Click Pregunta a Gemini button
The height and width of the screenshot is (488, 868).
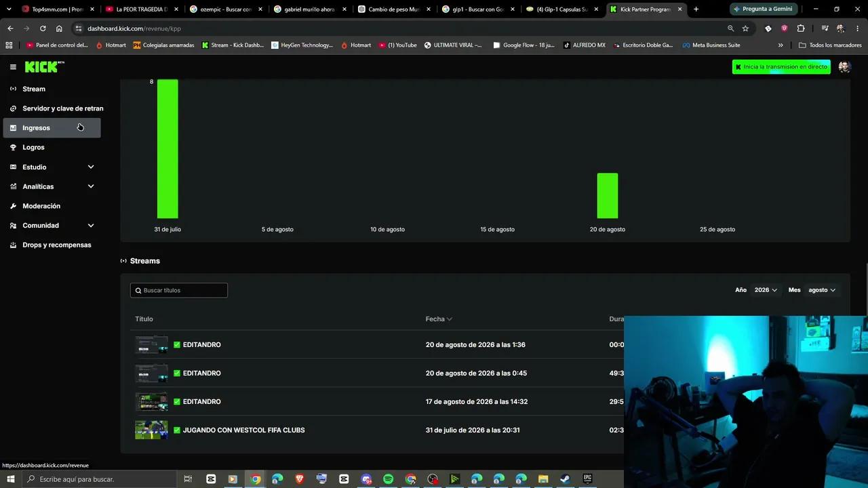coord(763,9)
